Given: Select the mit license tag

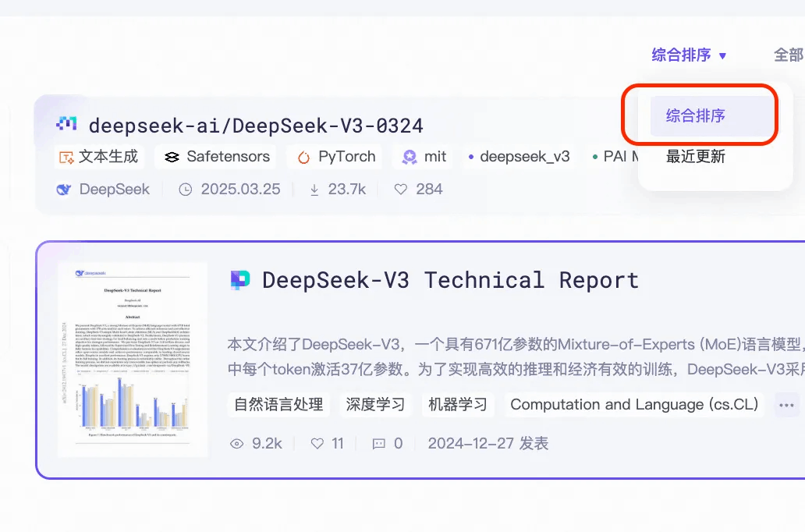Looking at the screenshot, I should click(424, 157).
